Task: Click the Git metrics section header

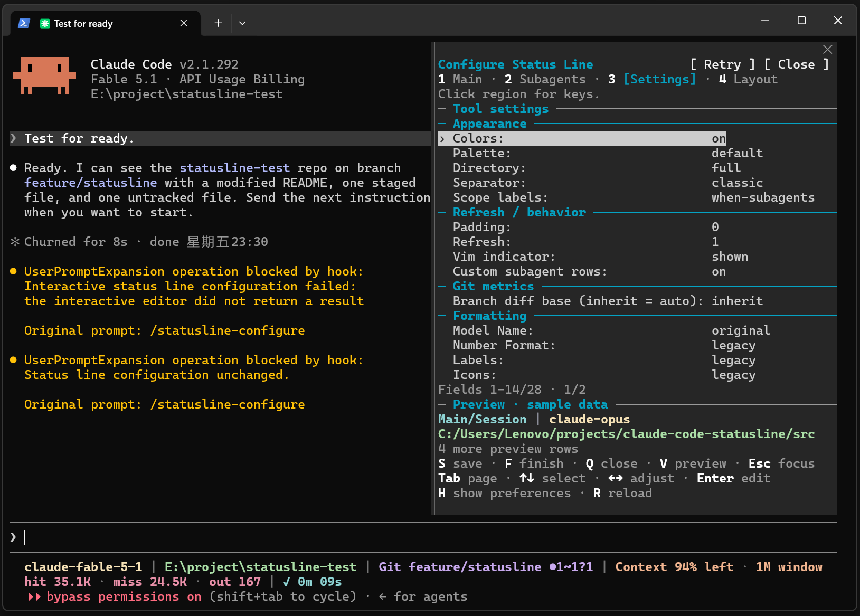Action: pyautogui.click(x=493, y=286)
